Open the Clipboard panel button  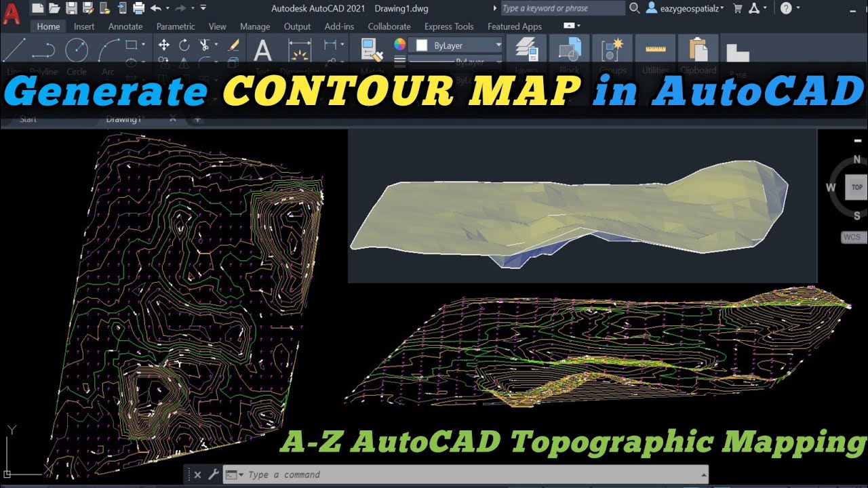[698, 51]
